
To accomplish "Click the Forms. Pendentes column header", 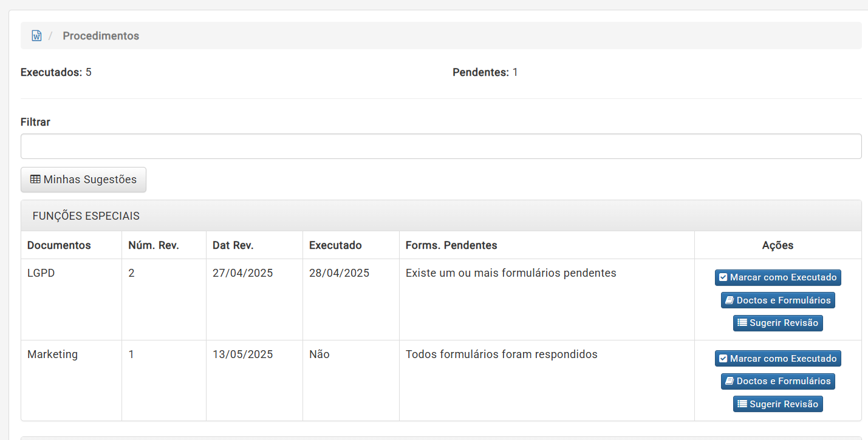I will click(451, 245).
